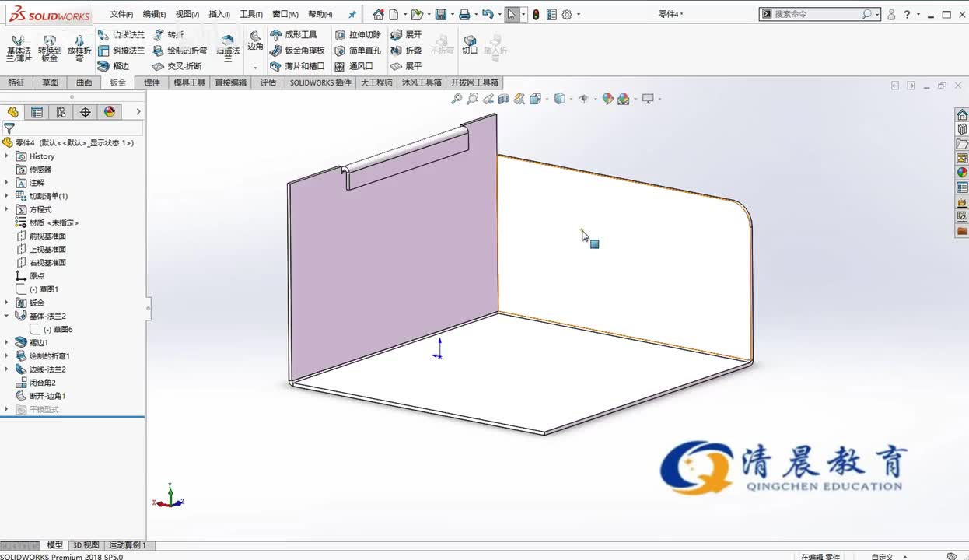
Task: Open the Open-file dropdown arrow in the toolbar
Action: [429, 14]
